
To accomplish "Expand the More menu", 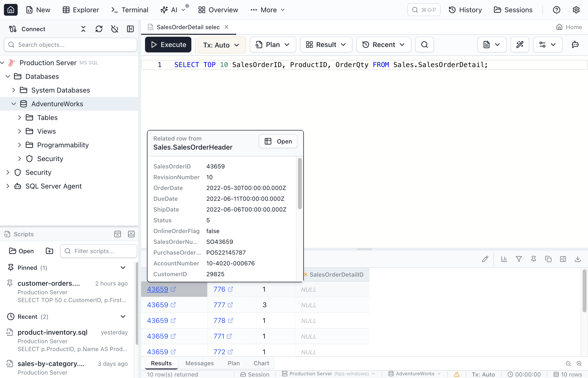I will (268, 10).
